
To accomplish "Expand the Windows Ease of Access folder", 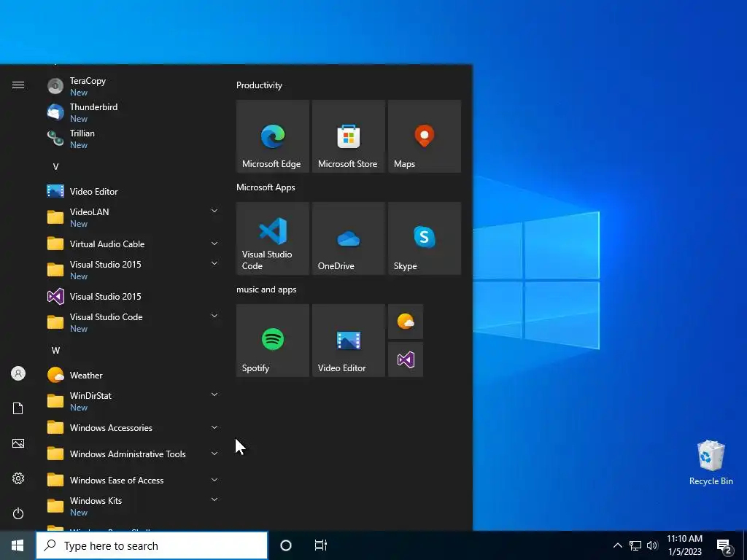I will point(133,480).
